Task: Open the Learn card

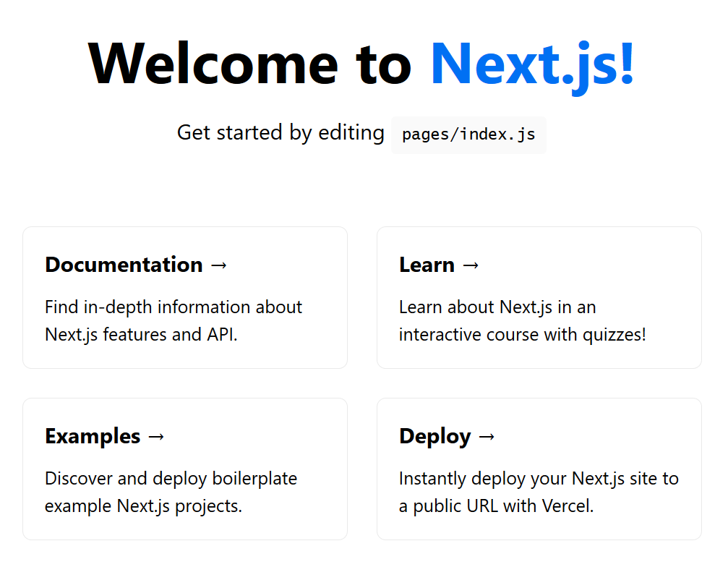Action: [539, 297]
